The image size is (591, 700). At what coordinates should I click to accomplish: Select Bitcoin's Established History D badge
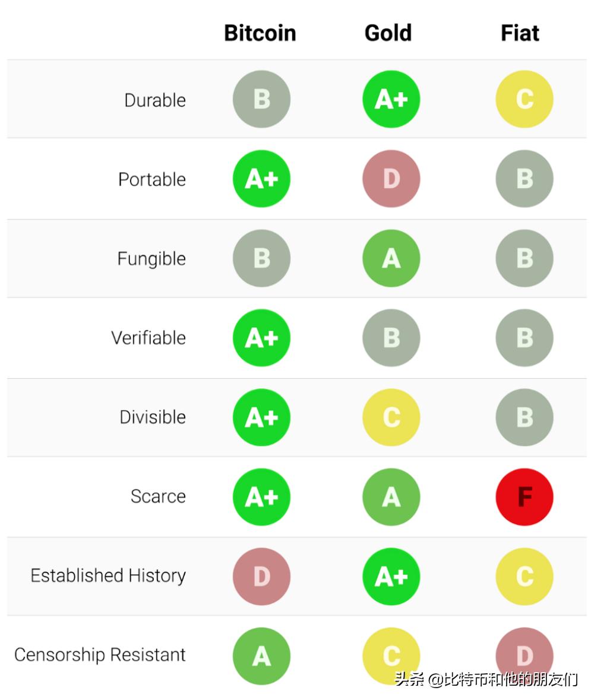coord(261,577)
